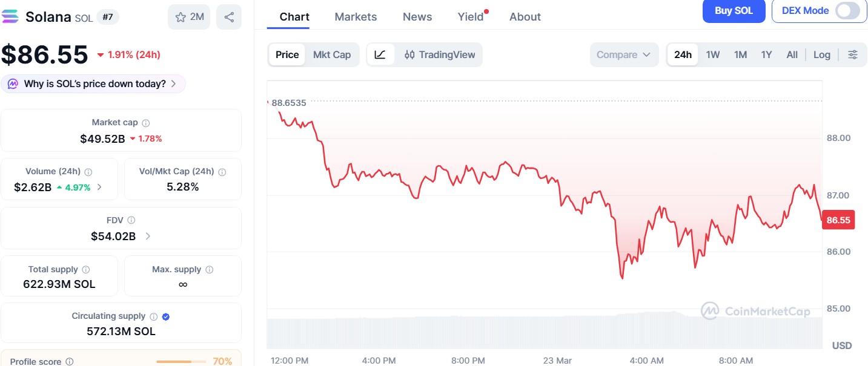Expand the FDV details chevron

tap(148, 236)
